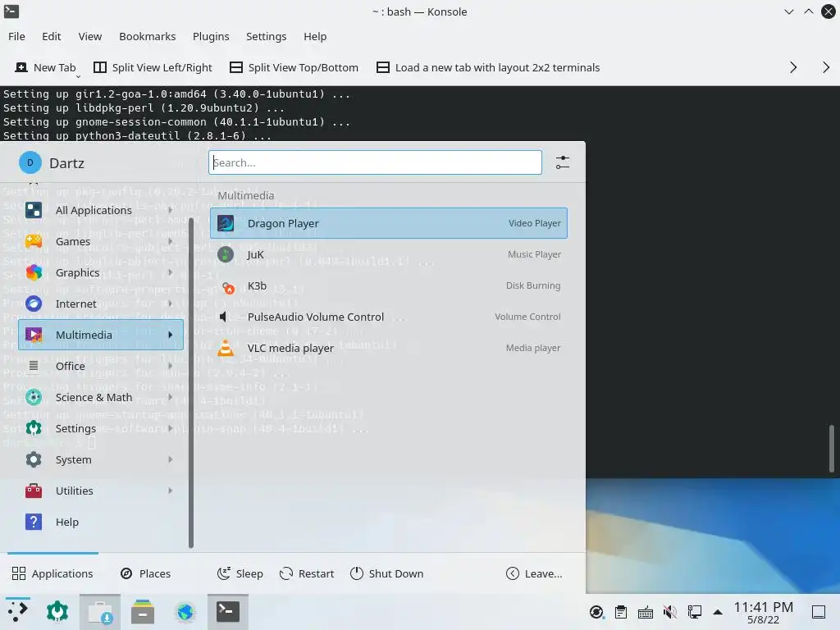Open the clipboard tray icon
This screenshot has width=840, height=630.
click(621, 612)
